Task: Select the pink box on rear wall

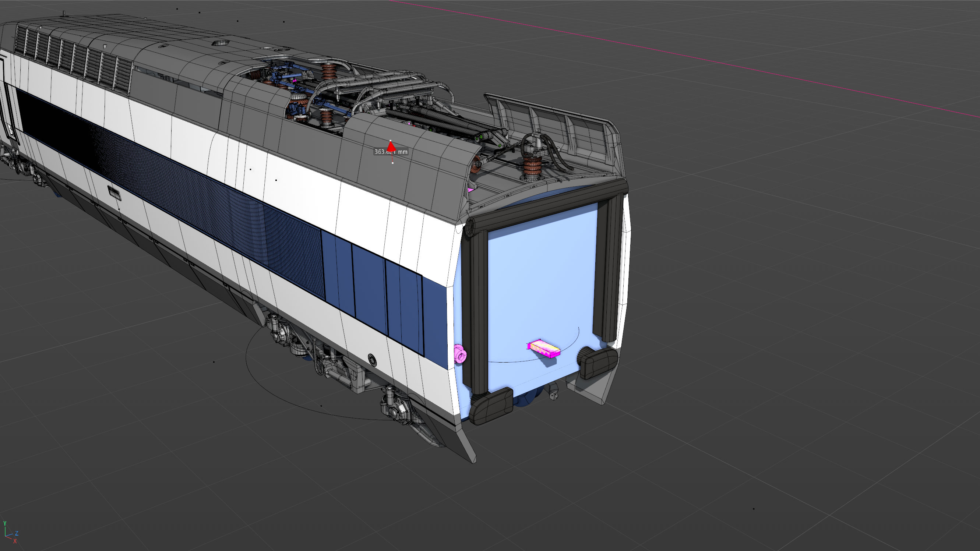Action: (x=545, y=348)
